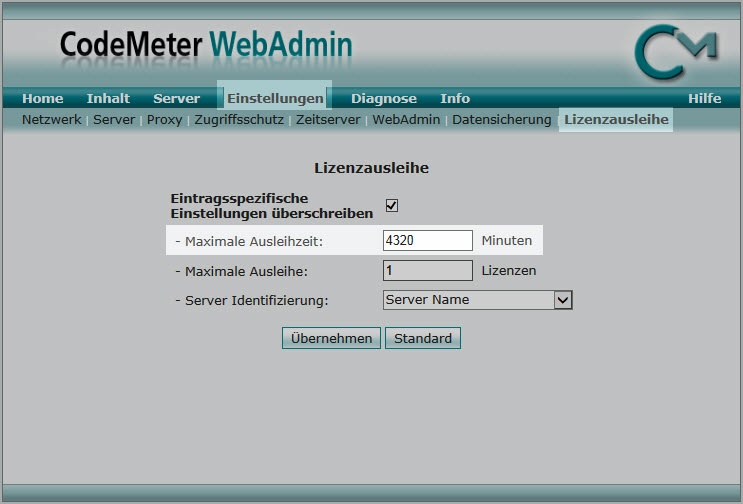Click the Lizenzen unit label
Image resolution: width=743 pixels, height=504 pixels.
point(509,271)
